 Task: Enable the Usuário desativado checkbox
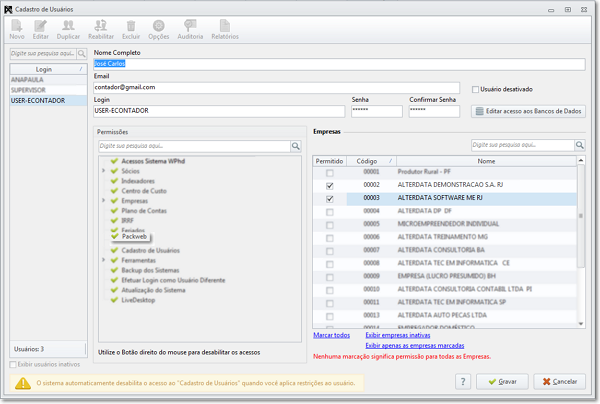476,90
